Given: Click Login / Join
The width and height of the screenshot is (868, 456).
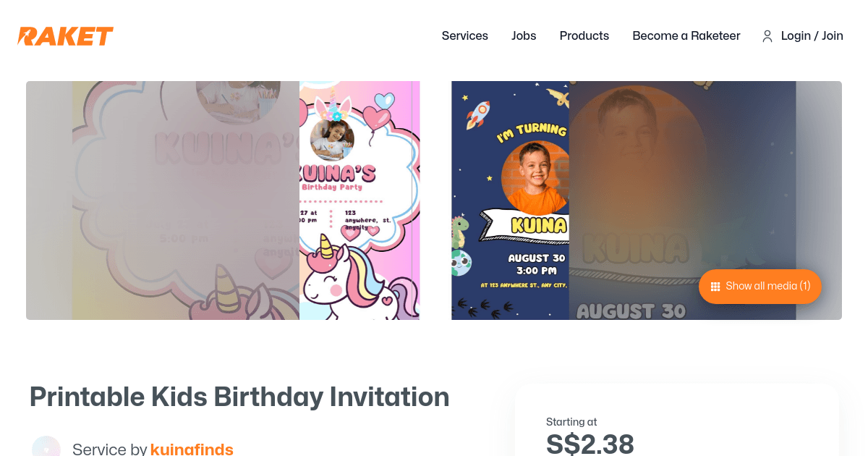Looking at the screenshot, I should click(x=812, y=35).
